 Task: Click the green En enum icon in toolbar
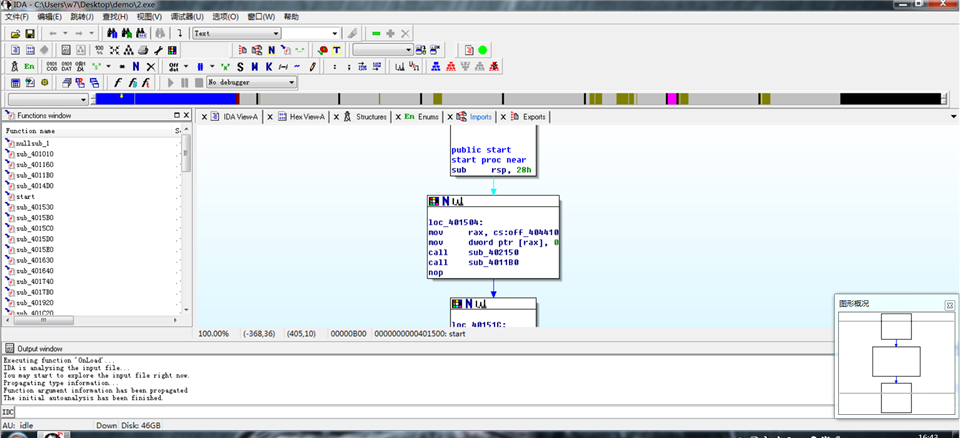click(x=29, y=66)
